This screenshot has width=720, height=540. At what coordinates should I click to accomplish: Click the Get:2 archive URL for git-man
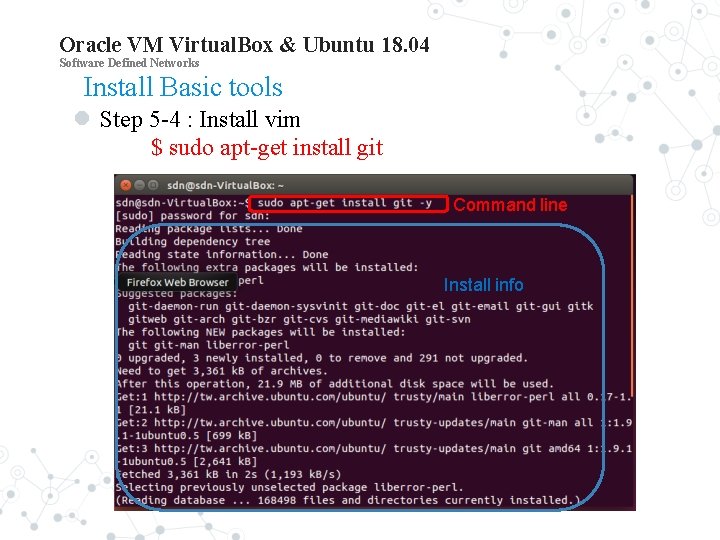pos(270,422)
